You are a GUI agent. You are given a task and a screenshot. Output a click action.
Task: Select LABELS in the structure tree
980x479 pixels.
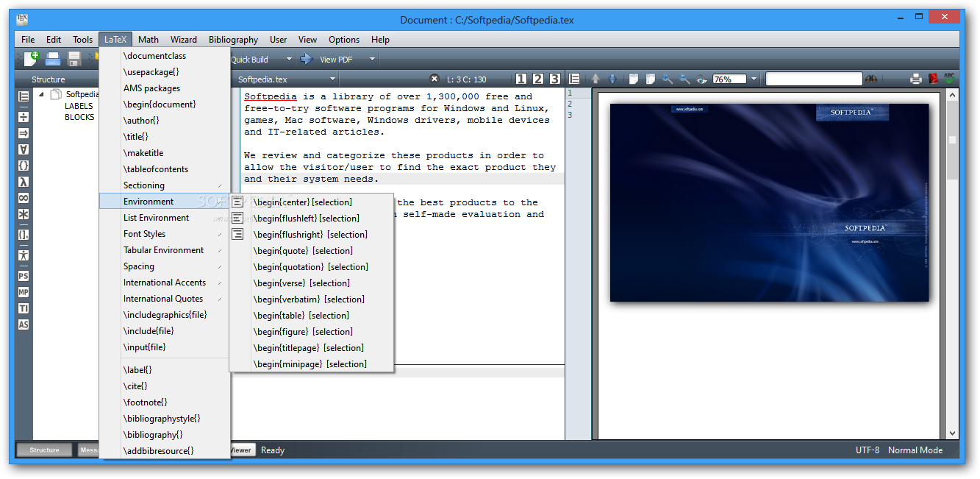[x=79, y=106]
